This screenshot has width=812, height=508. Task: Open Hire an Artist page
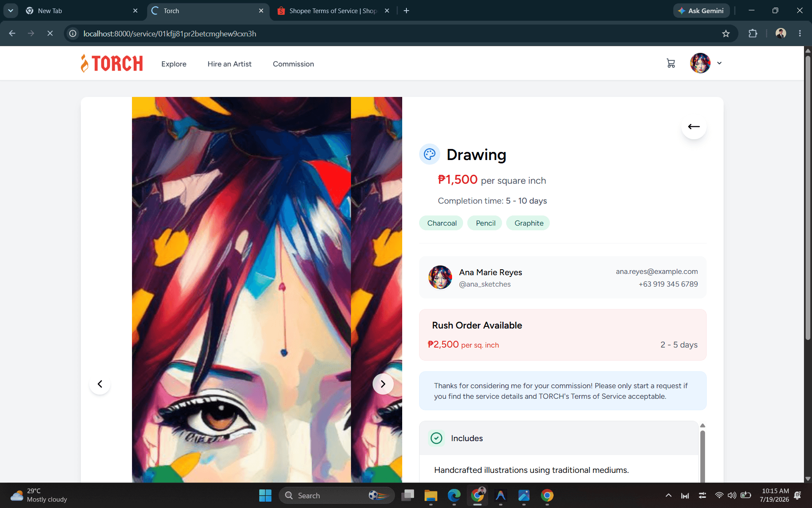tap(230, 64)
